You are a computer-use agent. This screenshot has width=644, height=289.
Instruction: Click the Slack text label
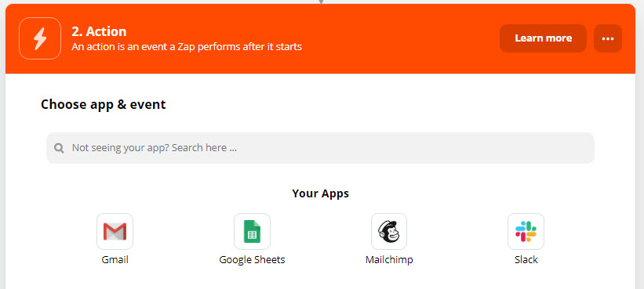coord(526,260)
